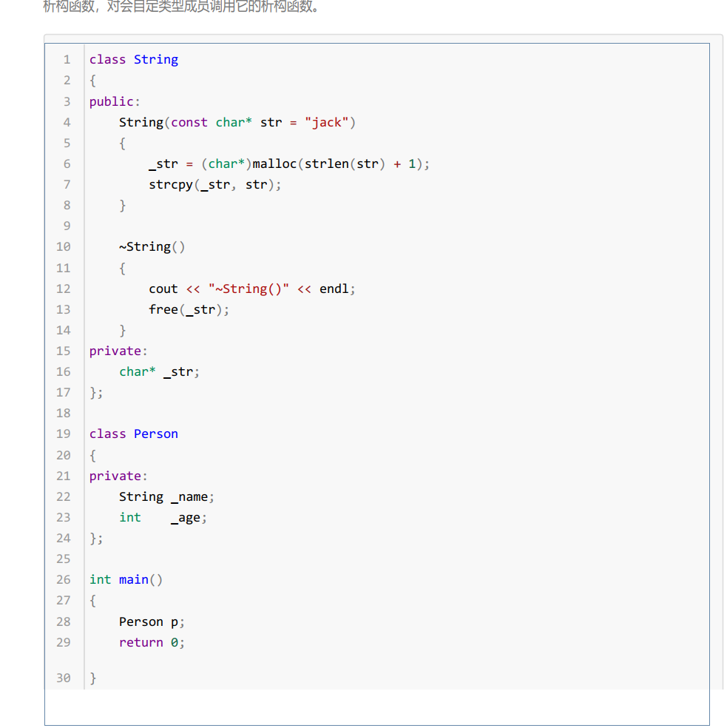Click line number 30 in the gutter

(x=64, y=678)
